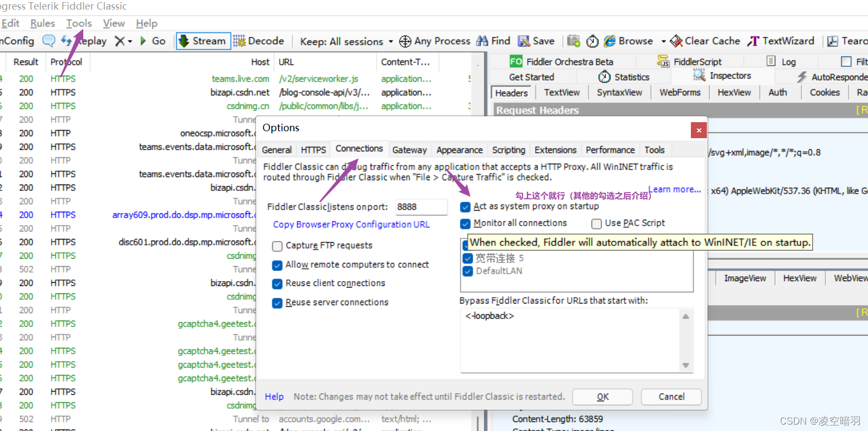Click Clear Cache toolbar button
The image size is (868, 431).
705,41
